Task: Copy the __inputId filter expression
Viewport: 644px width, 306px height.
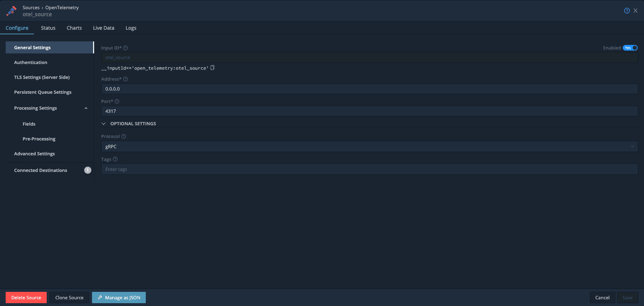Action: pyautogui.click(x=212, y=68)
